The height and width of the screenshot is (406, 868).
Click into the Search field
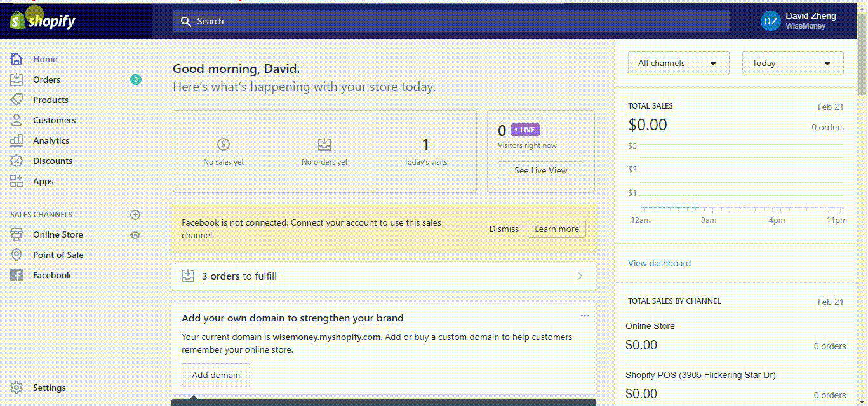(451, 21)
